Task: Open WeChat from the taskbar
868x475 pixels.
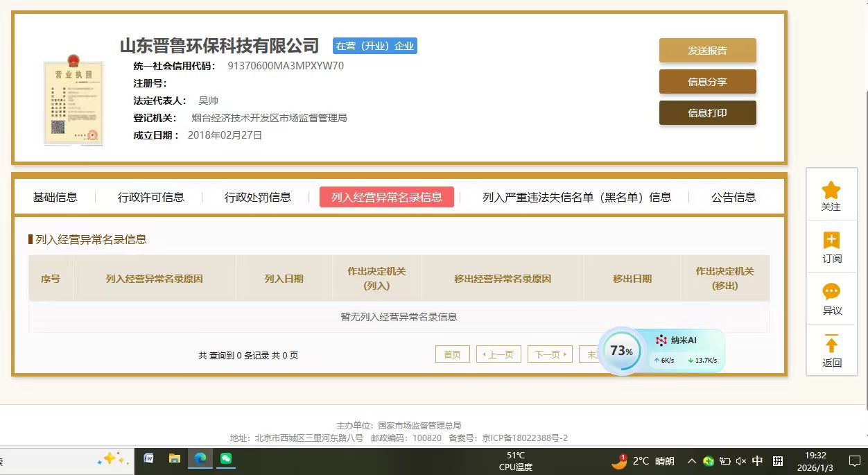Action: (226, 458)
